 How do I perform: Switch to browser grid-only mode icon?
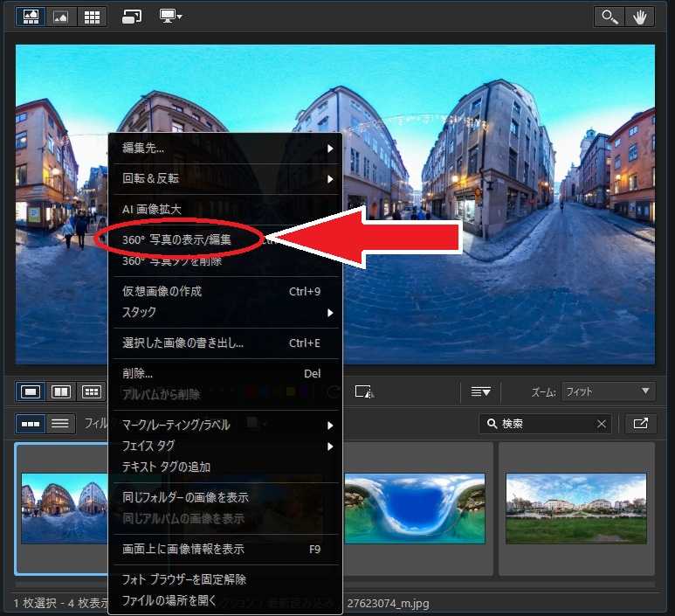92,17
